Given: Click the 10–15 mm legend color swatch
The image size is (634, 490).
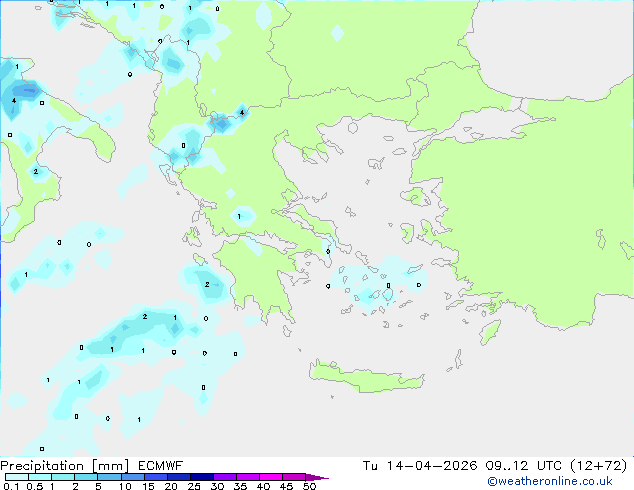Looking at the screenshot, I should [x=132, y=477].
